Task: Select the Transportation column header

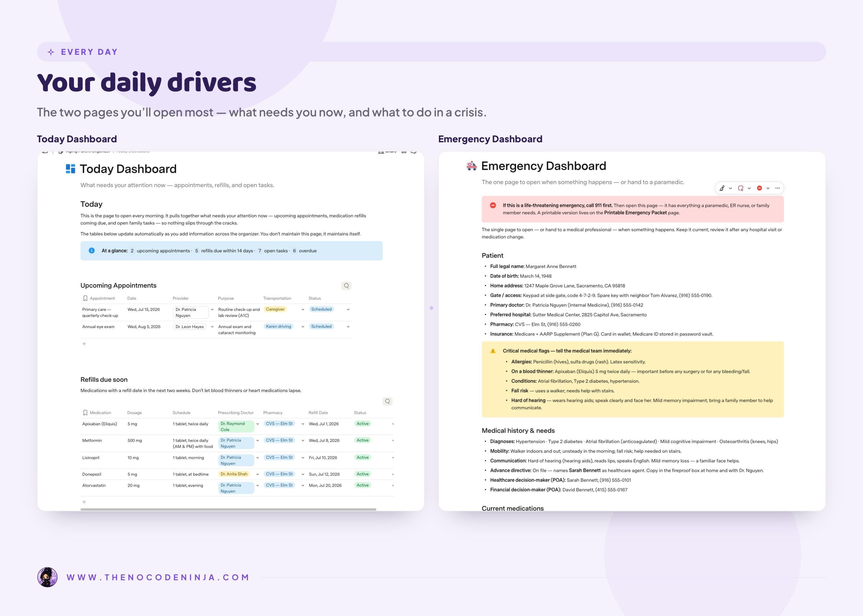Action: point(277,298)
